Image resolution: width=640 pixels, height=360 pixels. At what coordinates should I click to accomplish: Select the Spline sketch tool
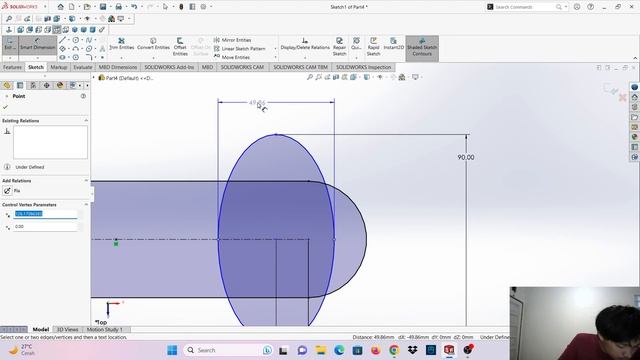[x=89, y=40]
